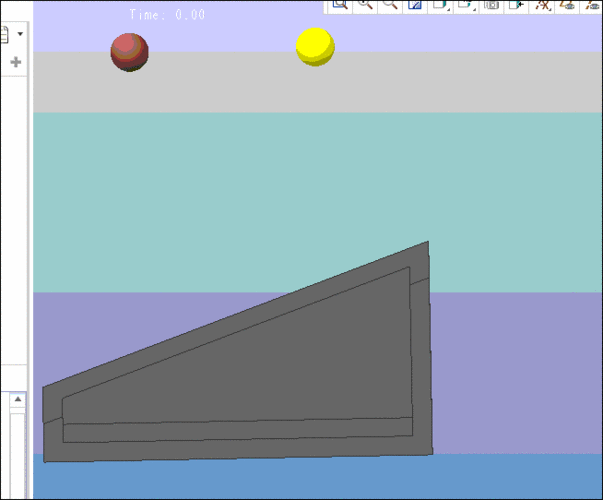The width and height of the screenshot is (603, 500).
Task: Click the scrollbar track below the up arrow
Action: (x=17, y=450)
